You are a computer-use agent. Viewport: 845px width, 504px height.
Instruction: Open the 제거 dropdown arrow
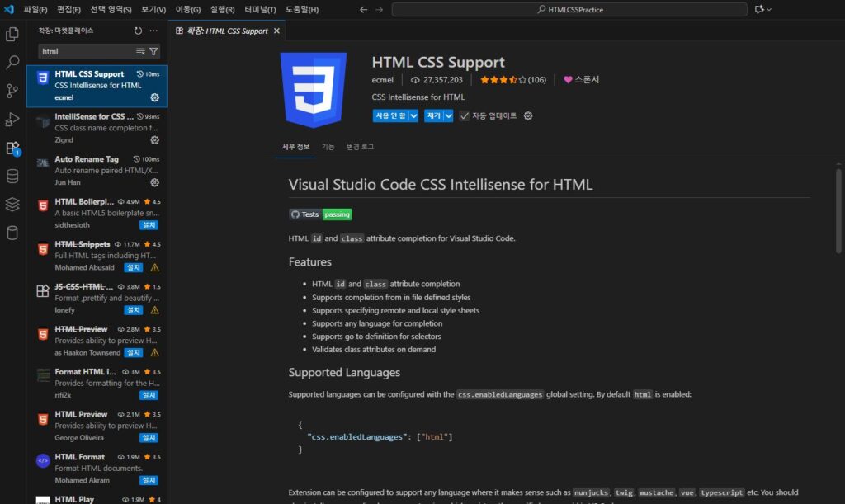(x=447, y=115)
